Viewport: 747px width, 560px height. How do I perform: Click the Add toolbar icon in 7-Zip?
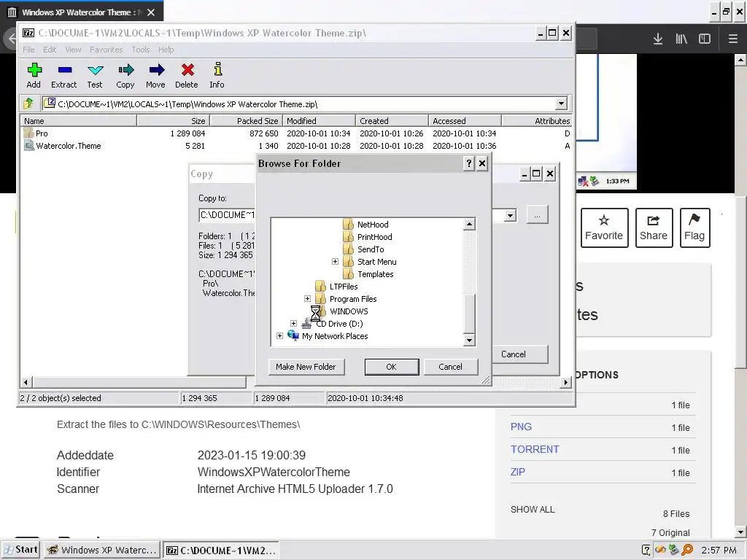pos(34,76)
